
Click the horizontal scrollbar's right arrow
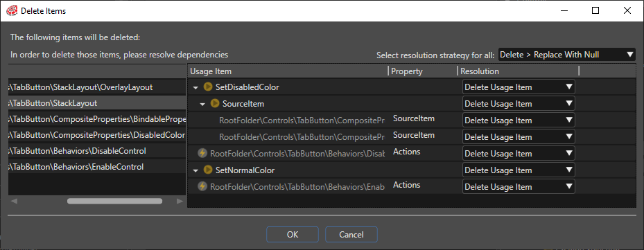tap(180, 201)
